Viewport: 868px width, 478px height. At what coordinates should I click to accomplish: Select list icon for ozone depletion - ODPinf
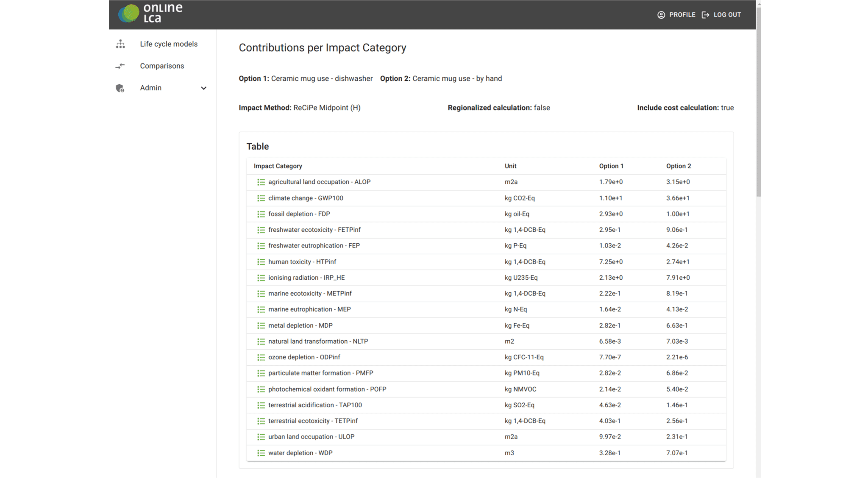click(x=261, y=357)
